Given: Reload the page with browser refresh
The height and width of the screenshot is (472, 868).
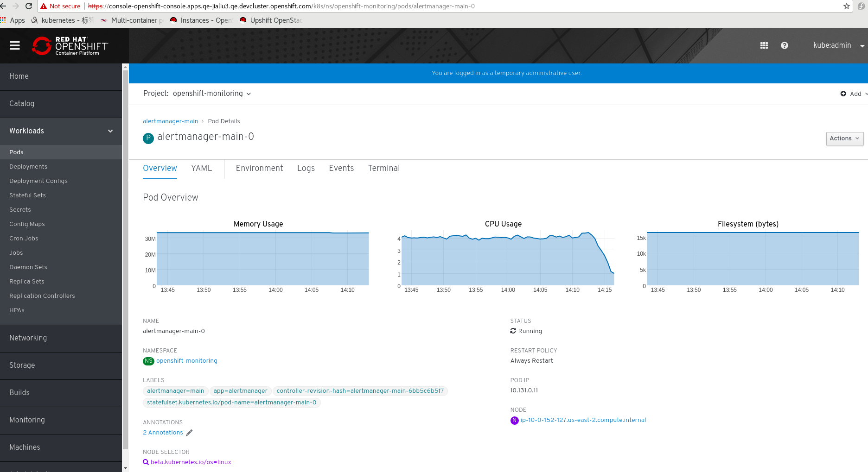Looking at the screenshot, I should point(29,6).
